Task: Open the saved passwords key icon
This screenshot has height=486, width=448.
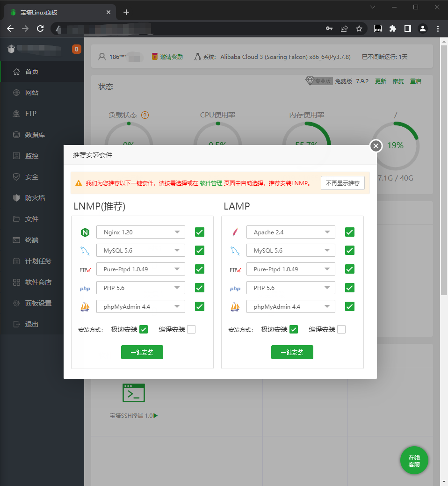Action: pyautogui.click(x=329, y=29)
